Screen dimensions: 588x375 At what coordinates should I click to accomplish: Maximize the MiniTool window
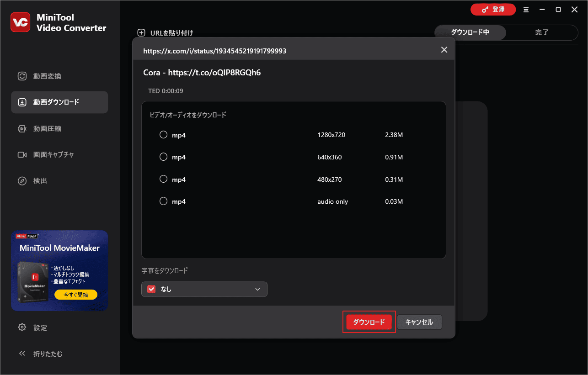(558, 10)
